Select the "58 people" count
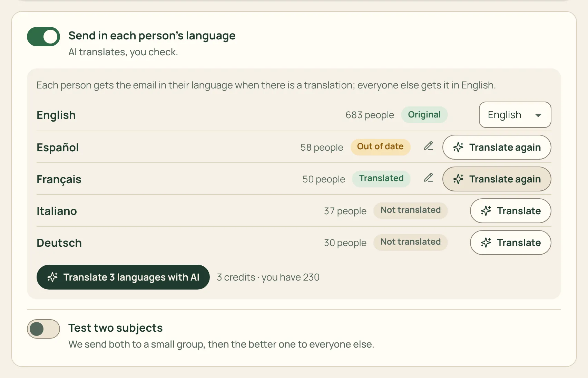588x378 pixels. click(322, 148)
